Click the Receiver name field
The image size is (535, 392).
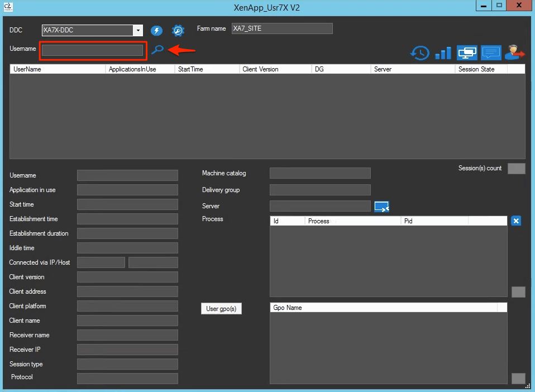[x=127, y=335]
